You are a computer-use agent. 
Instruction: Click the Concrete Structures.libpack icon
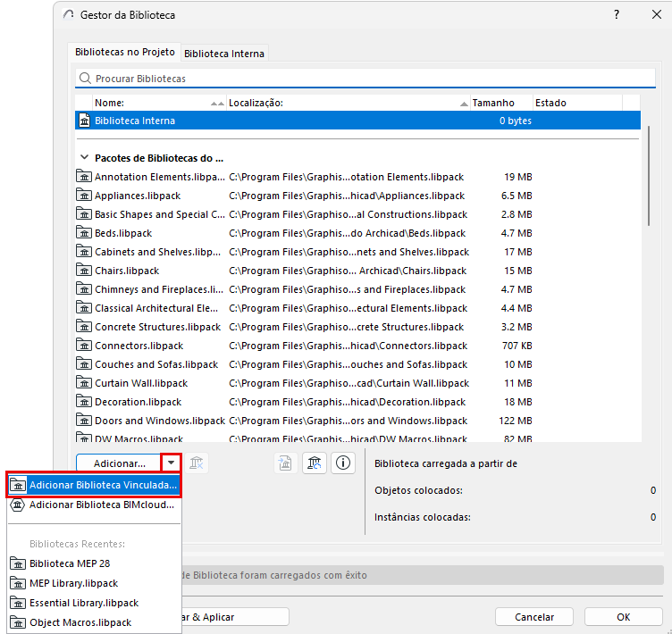click(x=84, y=327)
